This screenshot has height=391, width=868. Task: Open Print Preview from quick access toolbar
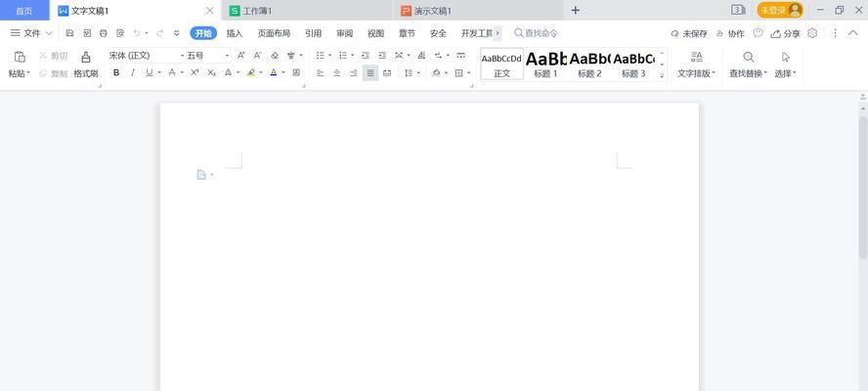(x=120, y=33)
